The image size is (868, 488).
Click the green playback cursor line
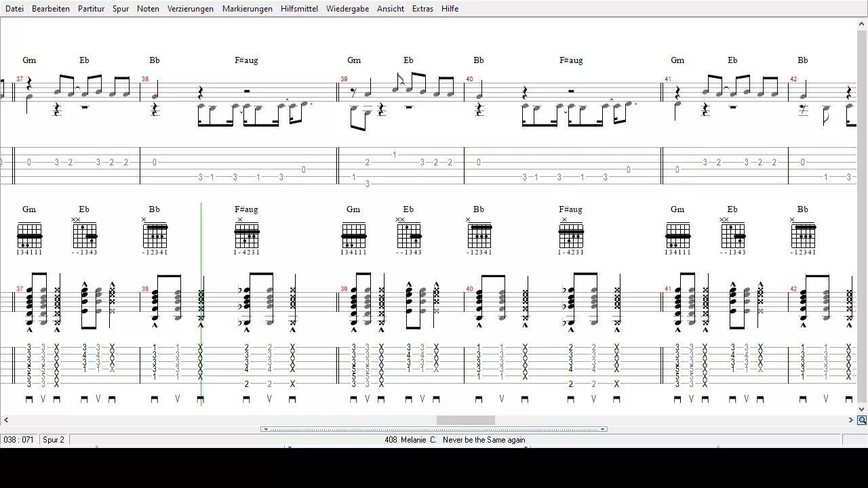click(201, 303)
